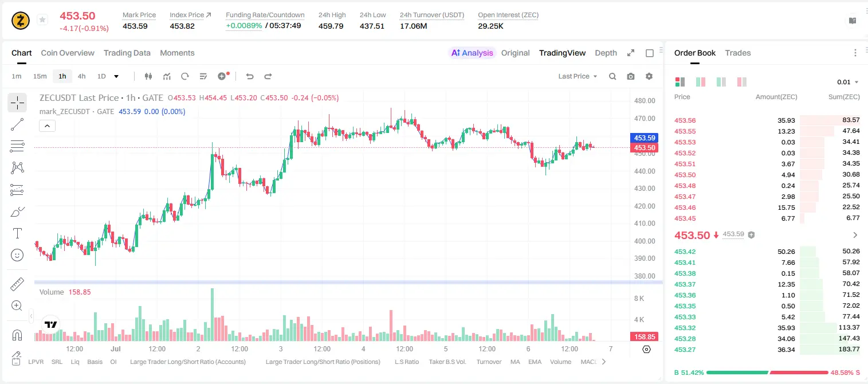Click the AI Analysis button
This screenshot has height=384, width=868.
tap(472, 53)
